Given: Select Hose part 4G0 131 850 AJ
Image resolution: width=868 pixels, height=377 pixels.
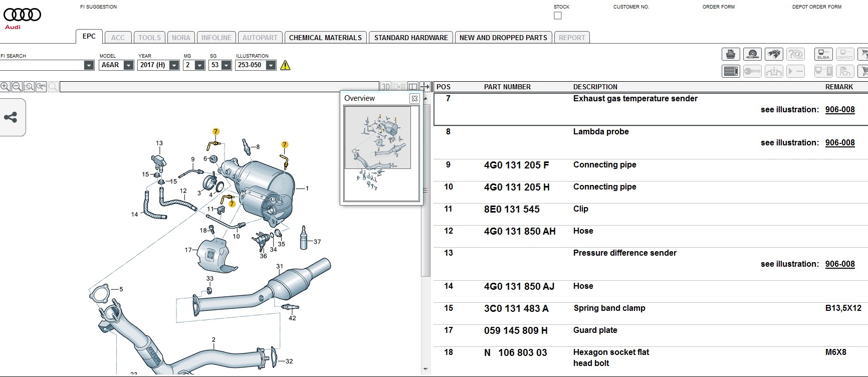Looking at the screenshot, I should click(519, 286).
